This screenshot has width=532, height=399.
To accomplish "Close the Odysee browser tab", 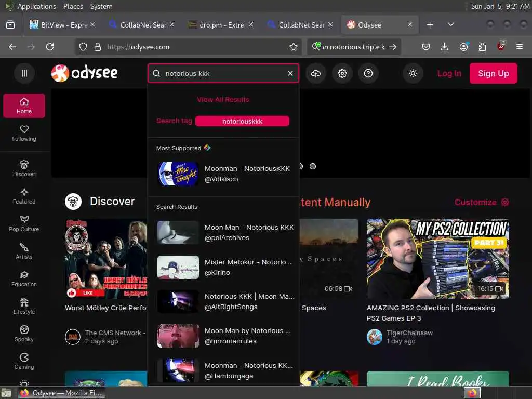I will tap(410, 25).
